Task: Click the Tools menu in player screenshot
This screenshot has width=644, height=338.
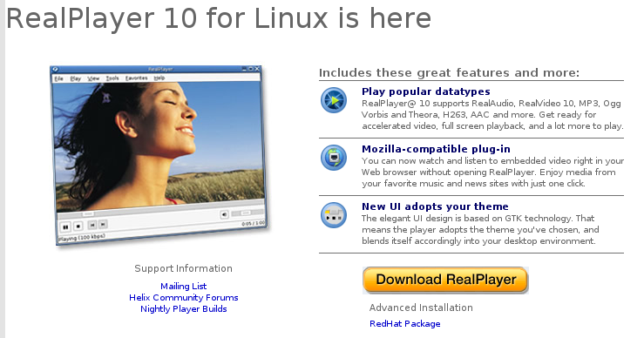Action: pyautogui.click(x=112, y=78)
